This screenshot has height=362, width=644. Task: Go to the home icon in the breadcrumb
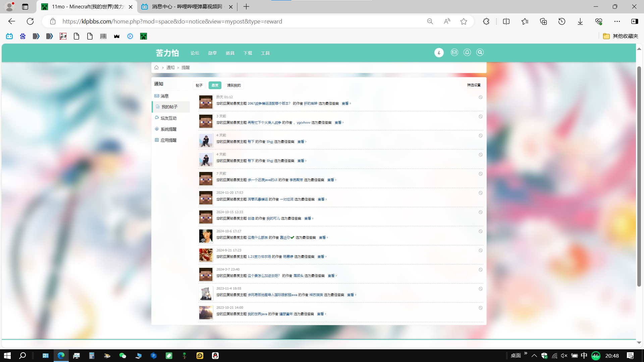click(156, 67)
